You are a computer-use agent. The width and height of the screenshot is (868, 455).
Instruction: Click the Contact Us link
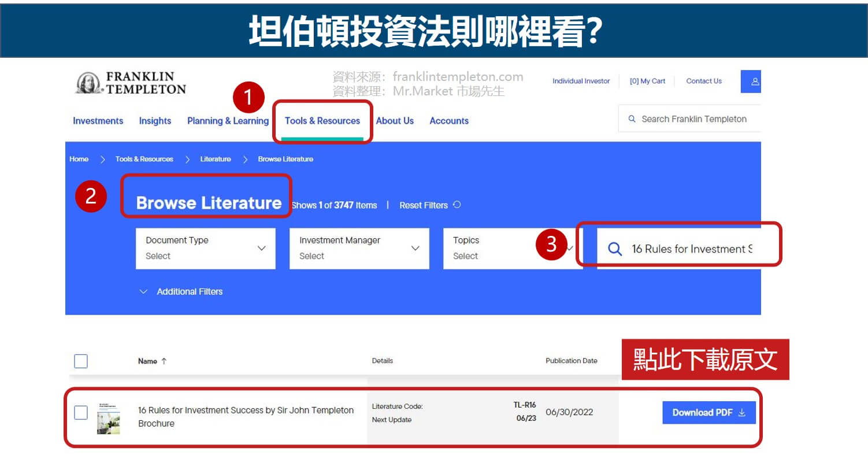pyautogui.click(x=704, y=81)
